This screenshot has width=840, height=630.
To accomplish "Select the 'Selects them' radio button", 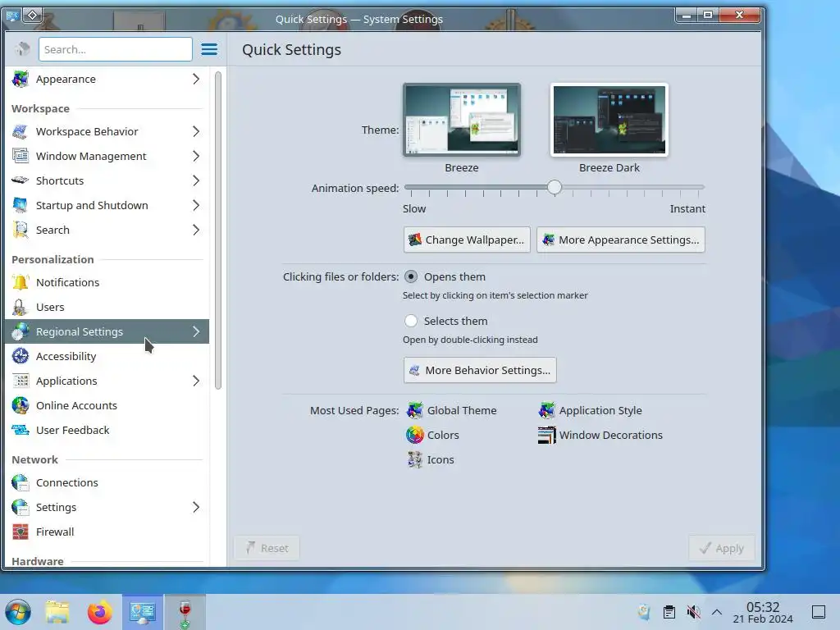I will [x=411, y=321].
